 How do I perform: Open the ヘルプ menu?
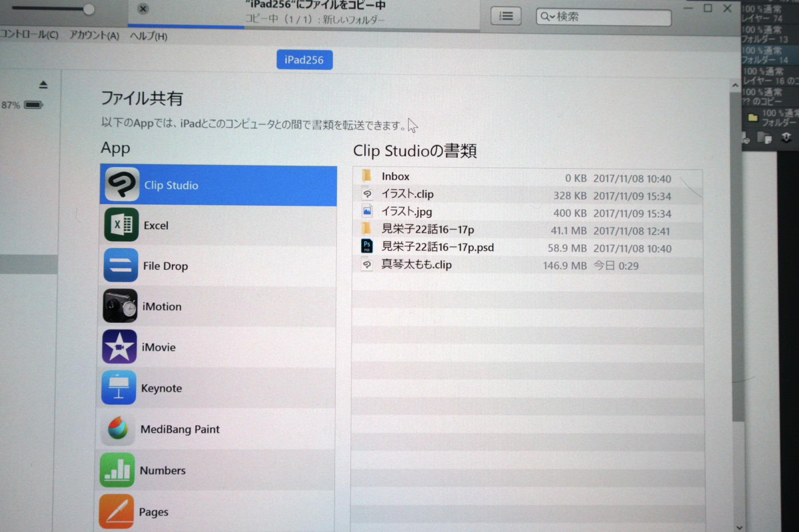click(150, 35)
